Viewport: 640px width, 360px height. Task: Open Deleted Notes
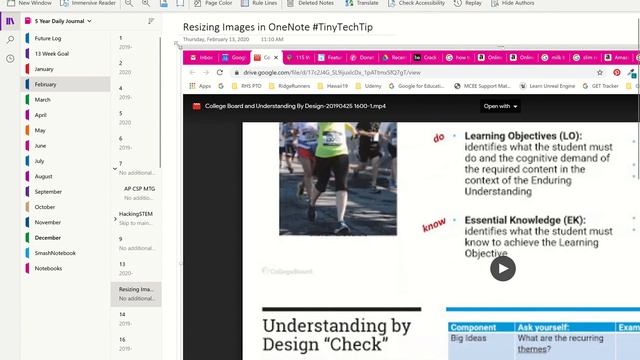click(310, 3)
